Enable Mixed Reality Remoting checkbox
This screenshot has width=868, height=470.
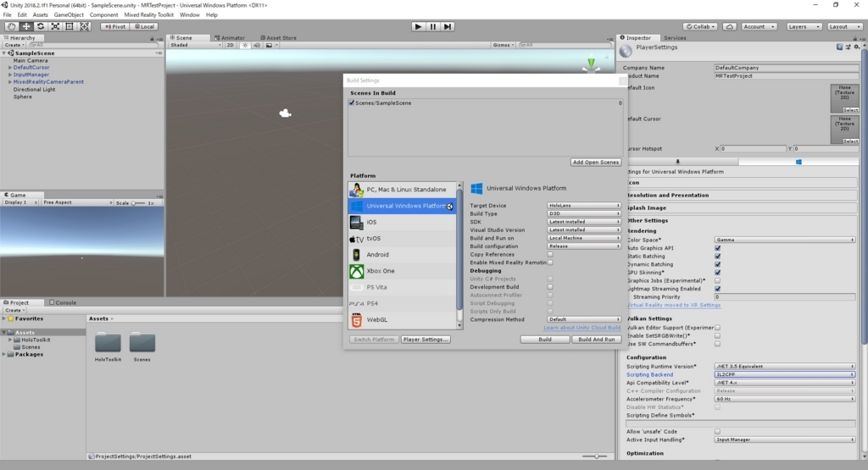coord(550,263)
